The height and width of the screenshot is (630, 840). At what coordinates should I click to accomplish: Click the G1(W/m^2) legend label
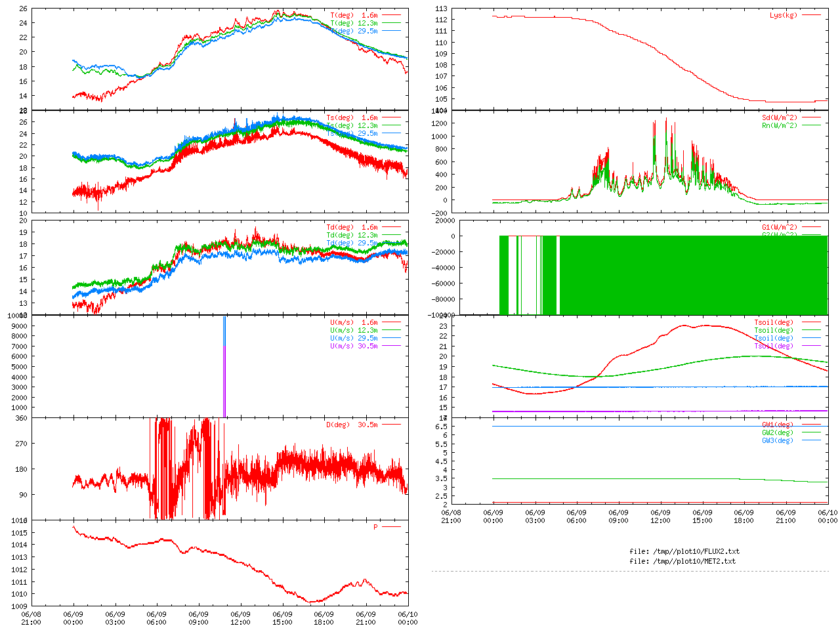tap(780, 228)
